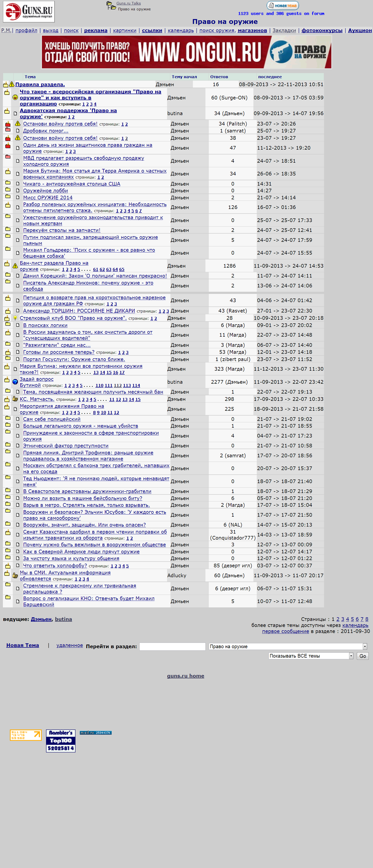This screenshot has height=868, width=373.
Task: Open the 'поиск' menu link
Action: [x=71, y=30]
